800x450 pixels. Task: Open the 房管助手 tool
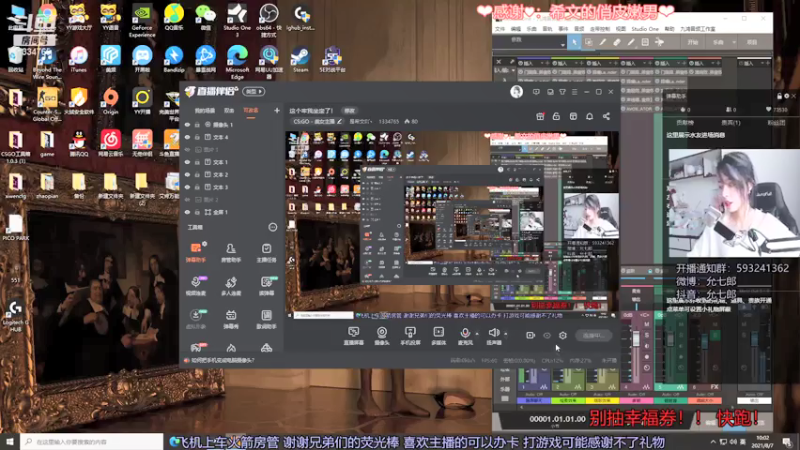231,252
